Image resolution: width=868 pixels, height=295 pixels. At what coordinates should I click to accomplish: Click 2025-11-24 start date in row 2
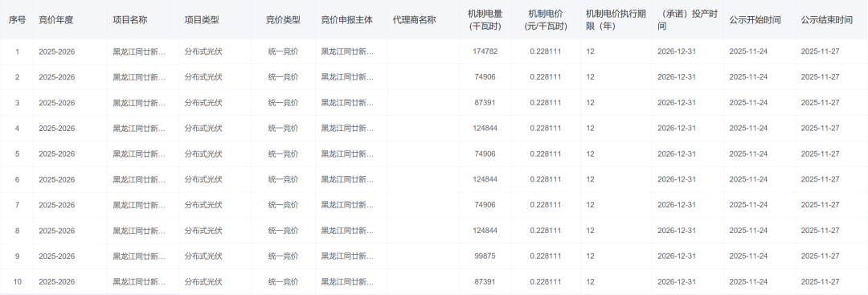[x=748, y=77]
